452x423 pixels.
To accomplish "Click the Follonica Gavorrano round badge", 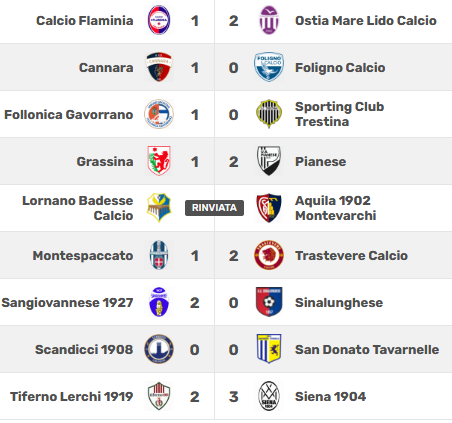I will point(159,114).
